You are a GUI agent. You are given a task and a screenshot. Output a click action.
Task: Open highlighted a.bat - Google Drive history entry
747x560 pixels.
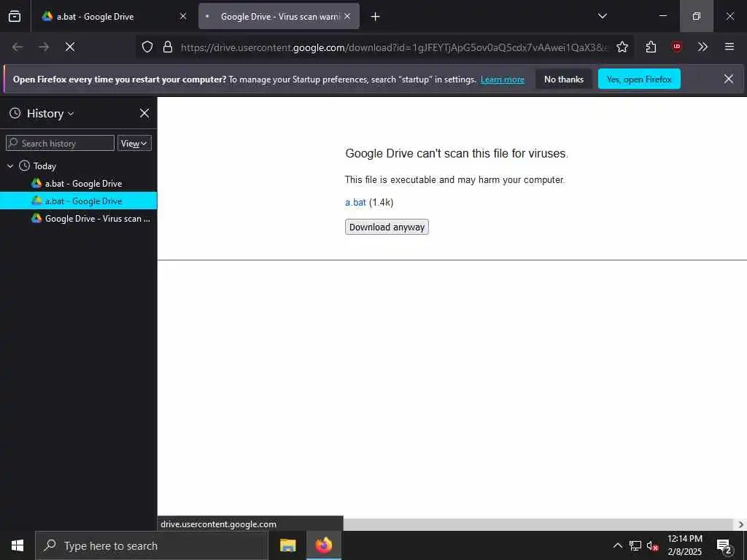[x=79, y=201]
